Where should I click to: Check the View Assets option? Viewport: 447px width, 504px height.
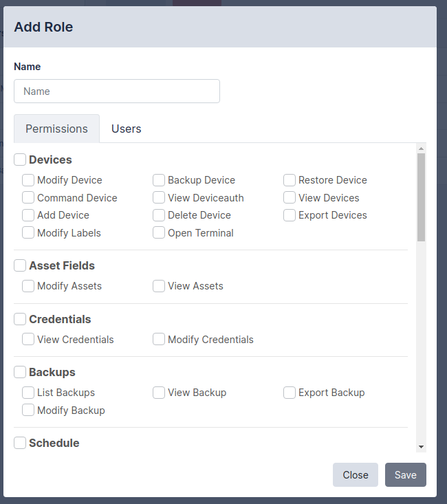[x=159, y=286]
